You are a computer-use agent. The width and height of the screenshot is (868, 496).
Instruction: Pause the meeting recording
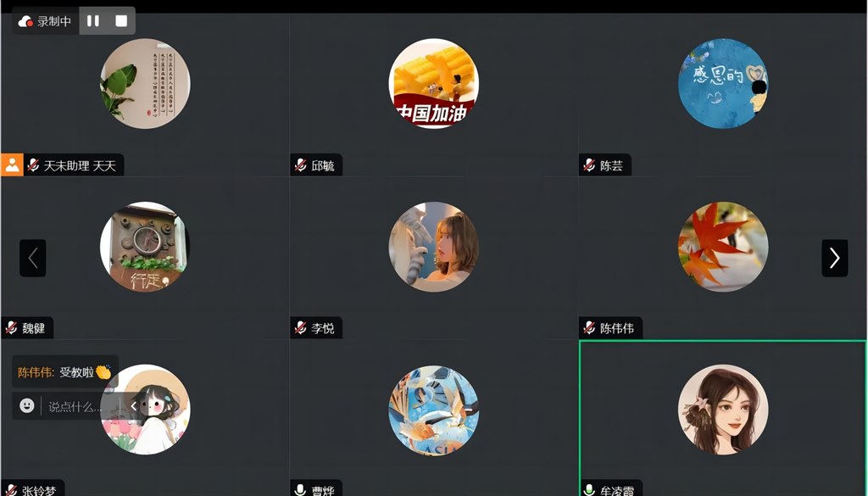pos(93,21)
